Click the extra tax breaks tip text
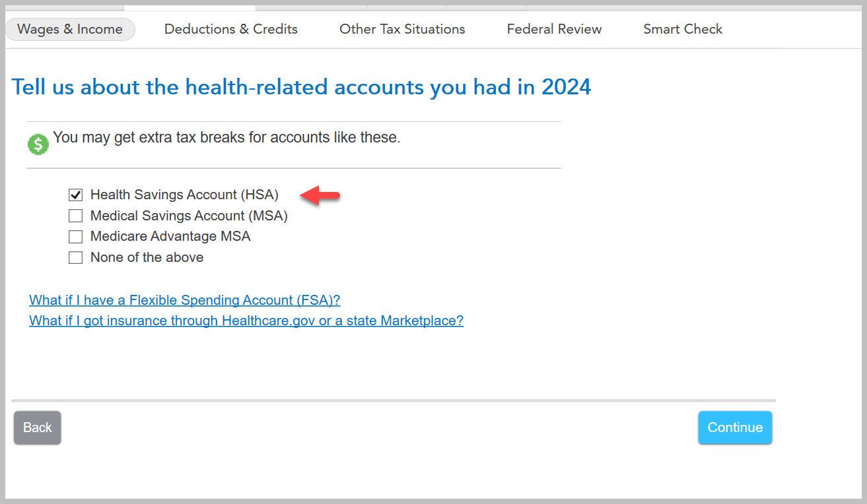This screenshot has width=867, height=504. click(226, 138)
